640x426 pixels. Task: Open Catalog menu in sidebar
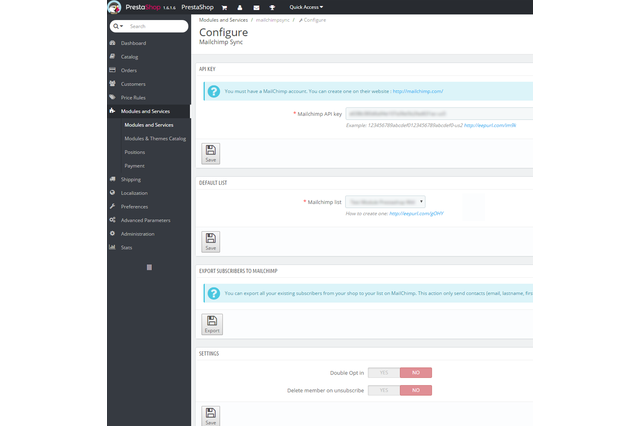129,57
